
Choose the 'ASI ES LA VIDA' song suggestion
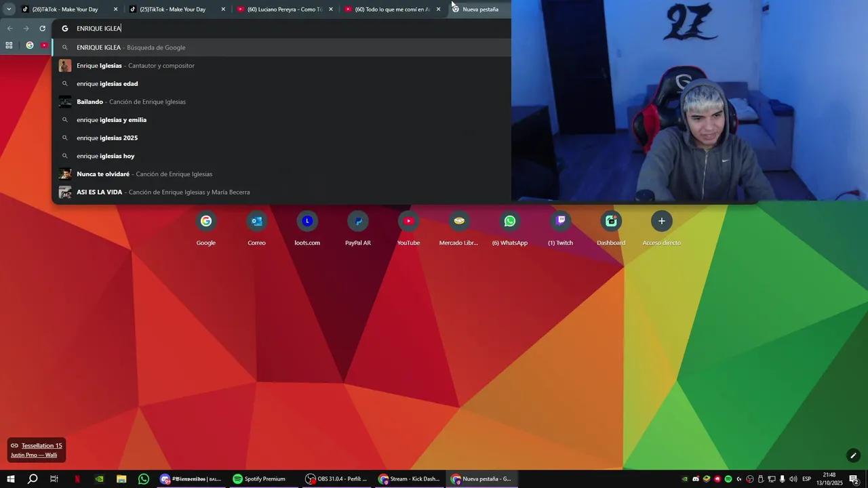click(x=281, y=192)
